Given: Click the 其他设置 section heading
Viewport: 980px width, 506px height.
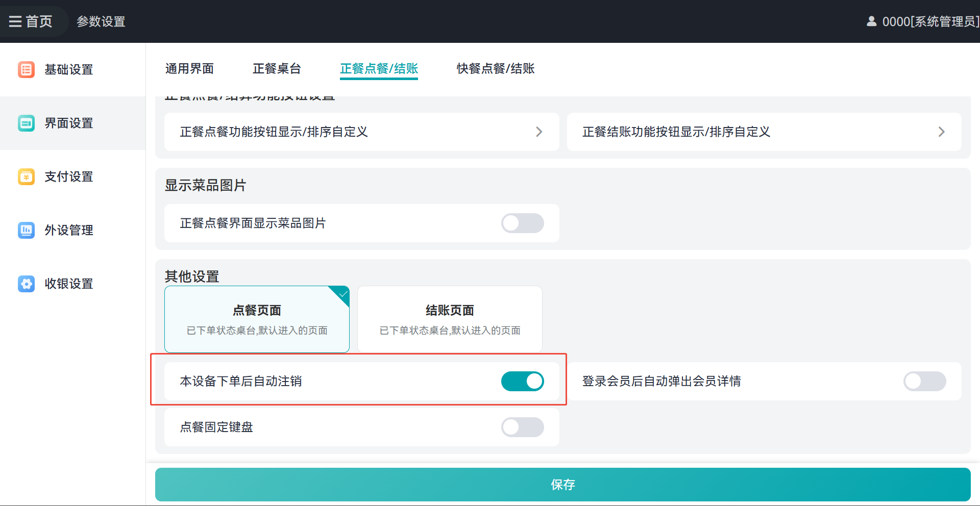Looking at the screenshot, I should click(x=192, y=276).
